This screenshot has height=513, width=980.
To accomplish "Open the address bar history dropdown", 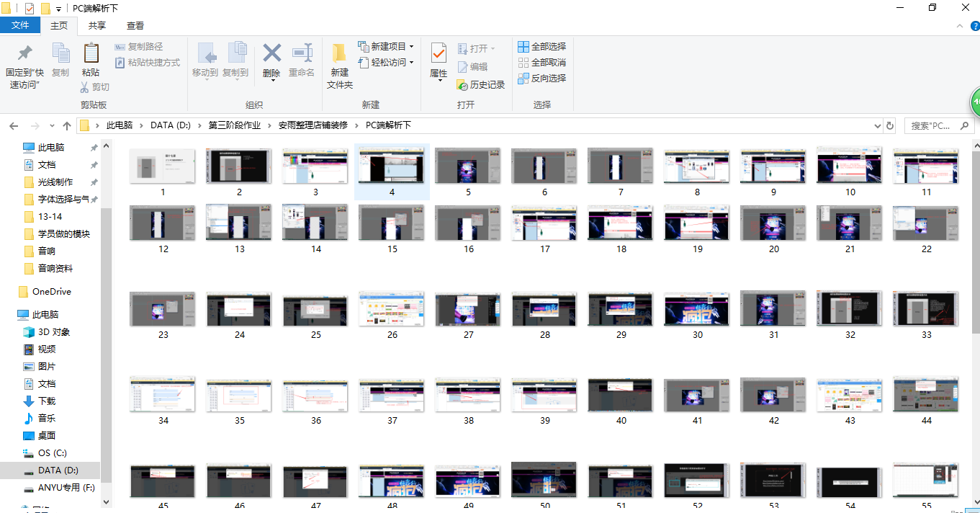I will (877, 125).
